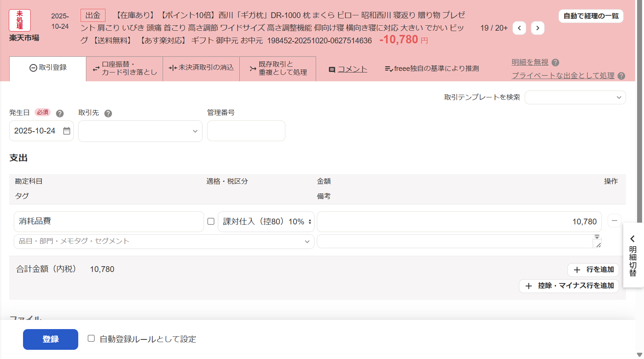
Task: Click 明細を無視 link
Action: coord(530,62)
